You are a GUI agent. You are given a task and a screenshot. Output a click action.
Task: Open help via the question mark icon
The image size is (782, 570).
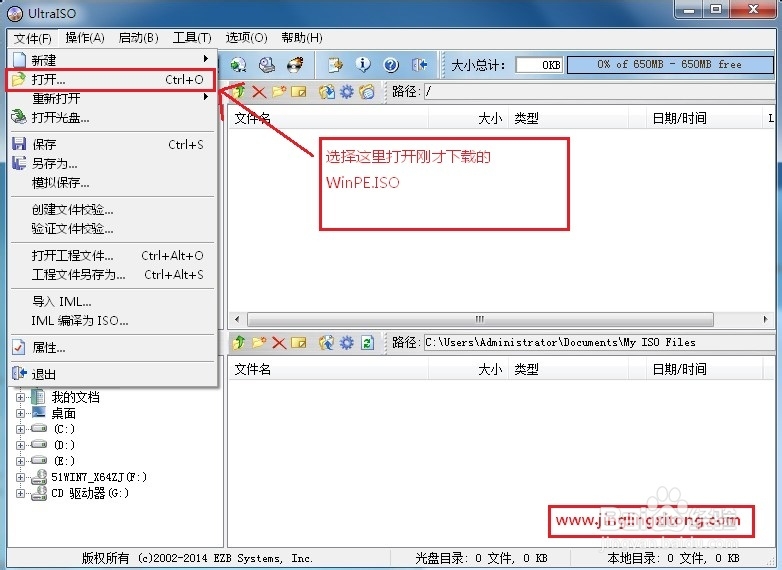click(391, 65)
